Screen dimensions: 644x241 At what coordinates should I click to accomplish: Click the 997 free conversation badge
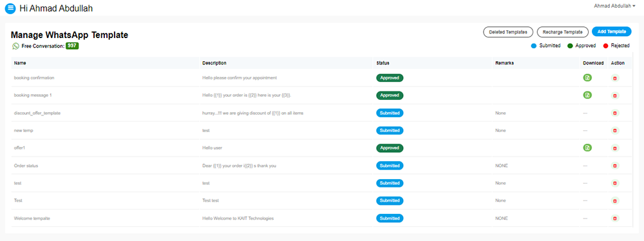pos(72,46)
